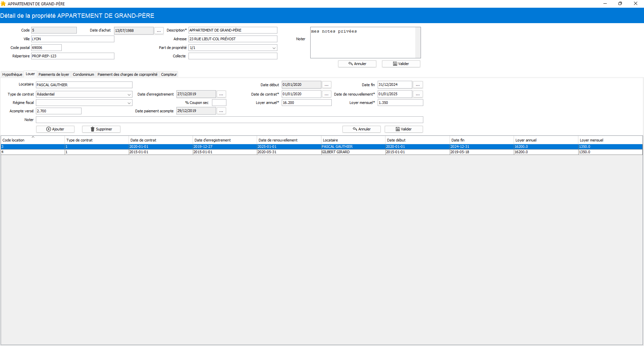Sort by Date d'enregistrement column header
Screen dimensions: 644x346
pyautogui.click(x=225, y=140)
